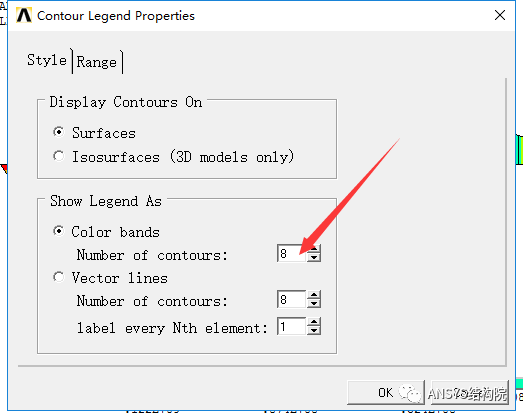Viewport: 523px width, 418px height.
Task: Click the ANSYS logo icon in title bar
Action: [x=24, y=15]
